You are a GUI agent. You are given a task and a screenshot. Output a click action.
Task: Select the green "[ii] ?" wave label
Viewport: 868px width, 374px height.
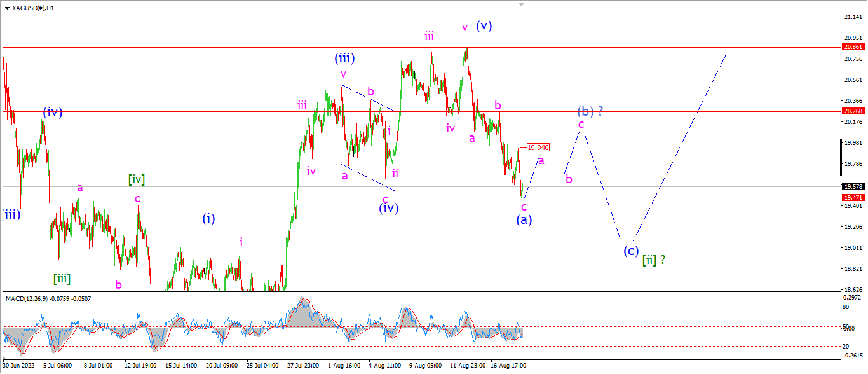653,260
